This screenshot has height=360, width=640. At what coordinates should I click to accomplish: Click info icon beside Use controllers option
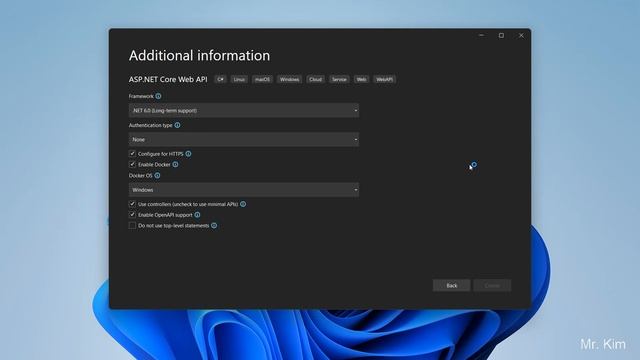243,204
